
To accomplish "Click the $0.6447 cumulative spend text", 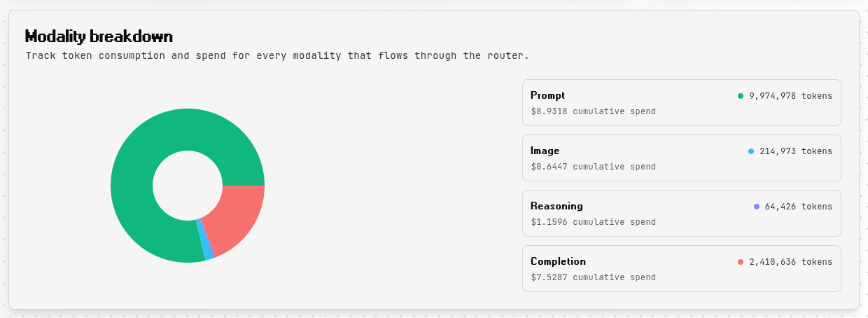I will pyautogui.click(x=593, y=167).
